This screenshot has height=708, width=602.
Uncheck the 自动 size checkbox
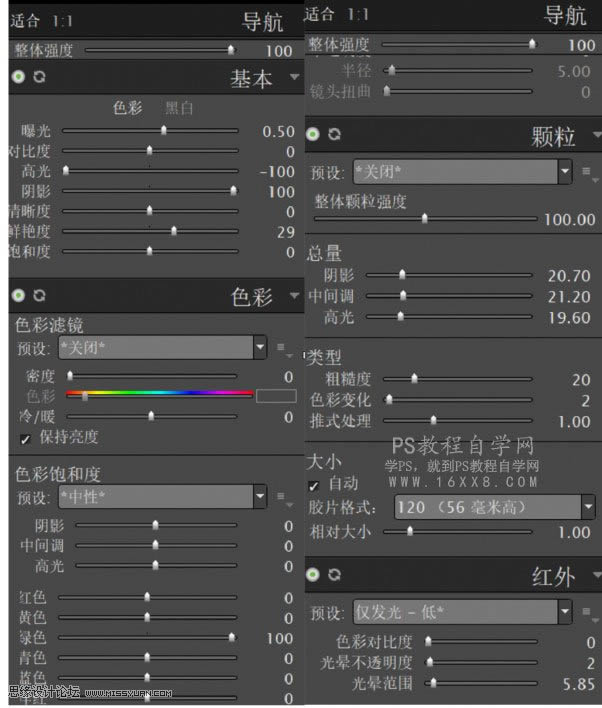pyautogui.click(x=314, y=484)
